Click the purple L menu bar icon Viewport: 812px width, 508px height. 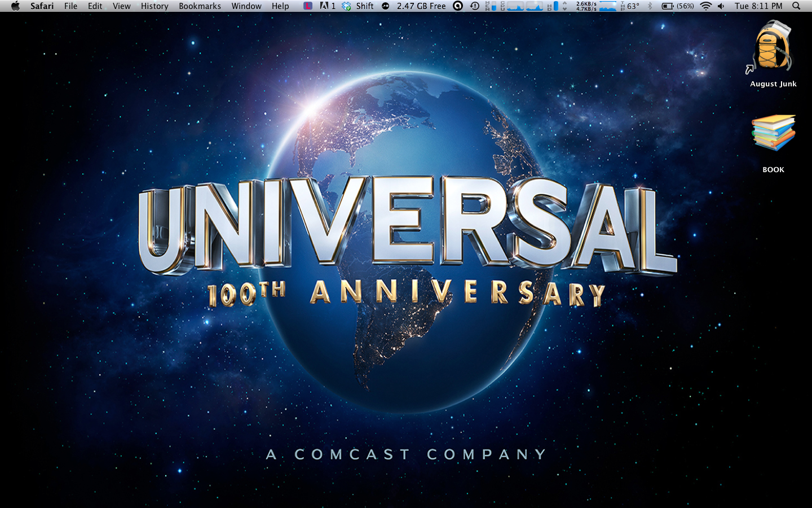click(307, 6)
